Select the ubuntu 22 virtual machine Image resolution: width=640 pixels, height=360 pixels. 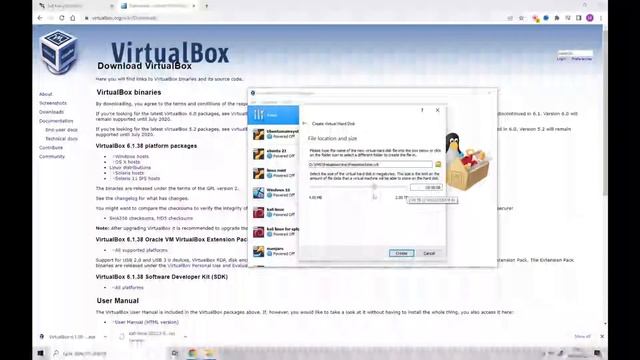(x=273, y=154)
